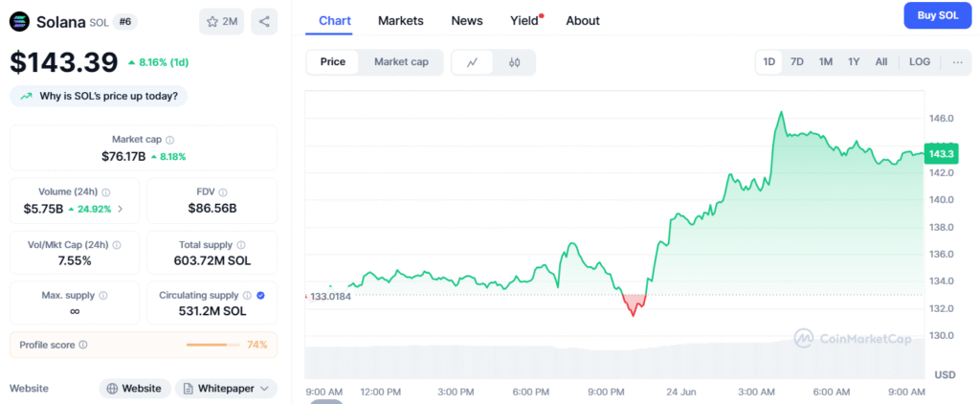Click the document icon on Whitepaper button
The height and width of the screenshot is (404, 980).
click(x=188, y=389)
